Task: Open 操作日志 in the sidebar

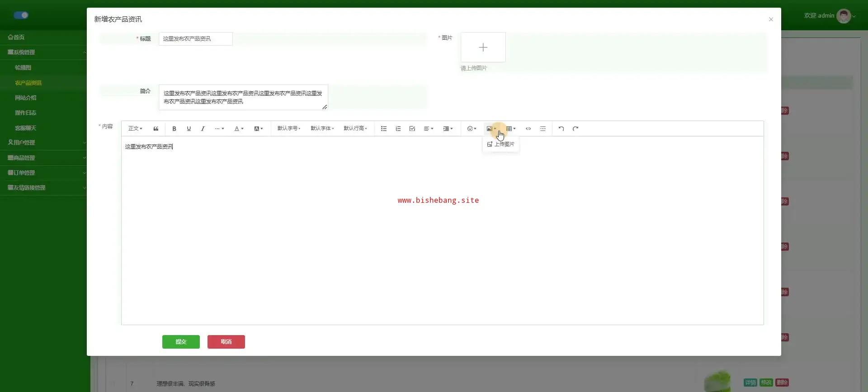Action: coord(26,113)
